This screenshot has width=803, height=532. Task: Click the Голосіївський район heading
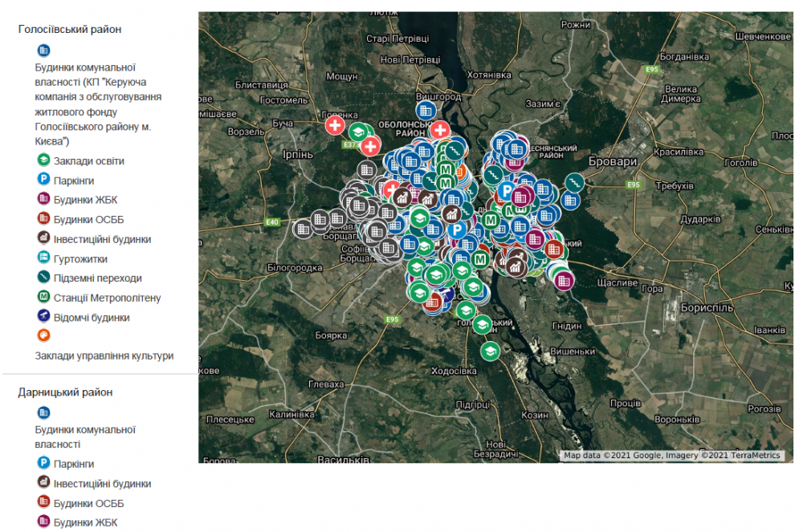[x=69, y=29]
